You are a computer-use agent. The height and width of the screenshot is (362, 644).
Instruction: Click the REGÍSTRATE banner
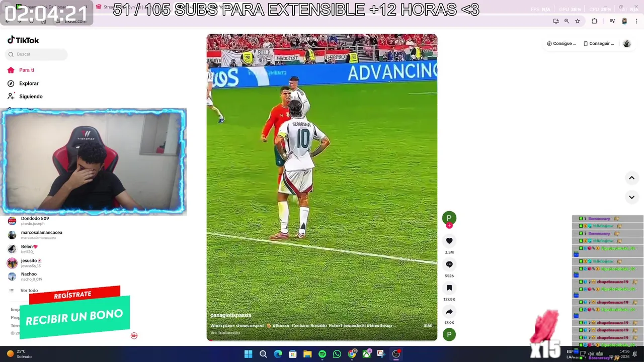tap(74, 295)
